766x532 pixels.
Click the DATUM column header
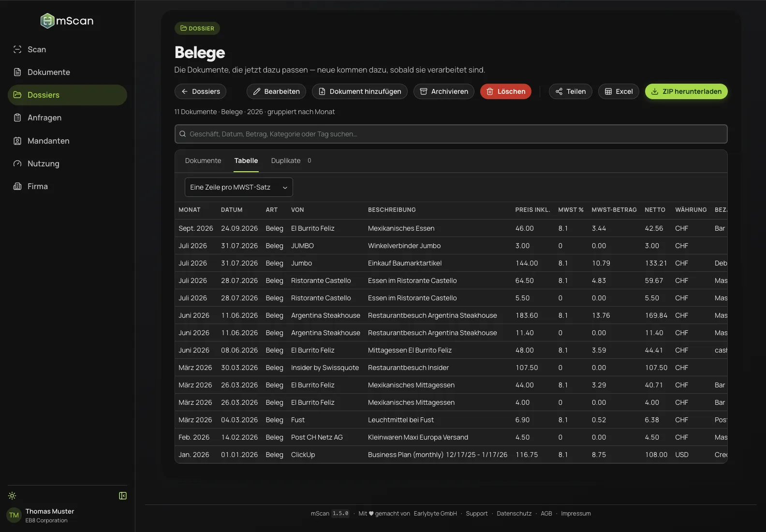232,210
